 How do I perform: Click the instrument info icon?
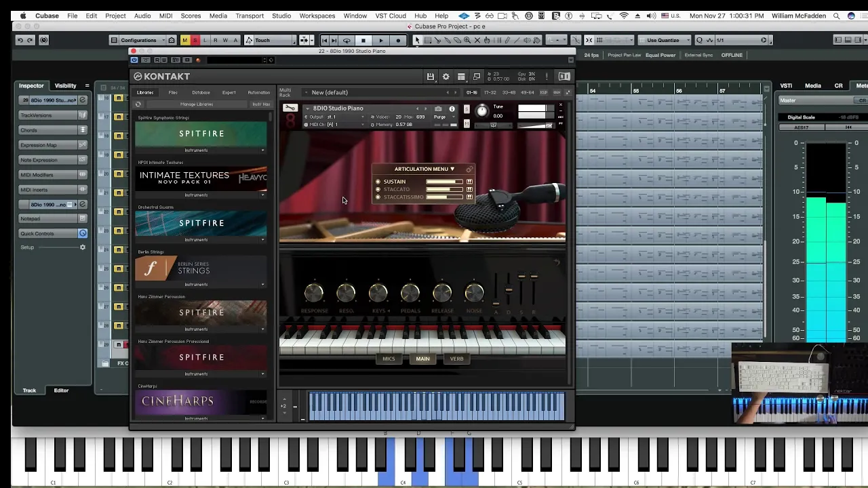(452, 108)
